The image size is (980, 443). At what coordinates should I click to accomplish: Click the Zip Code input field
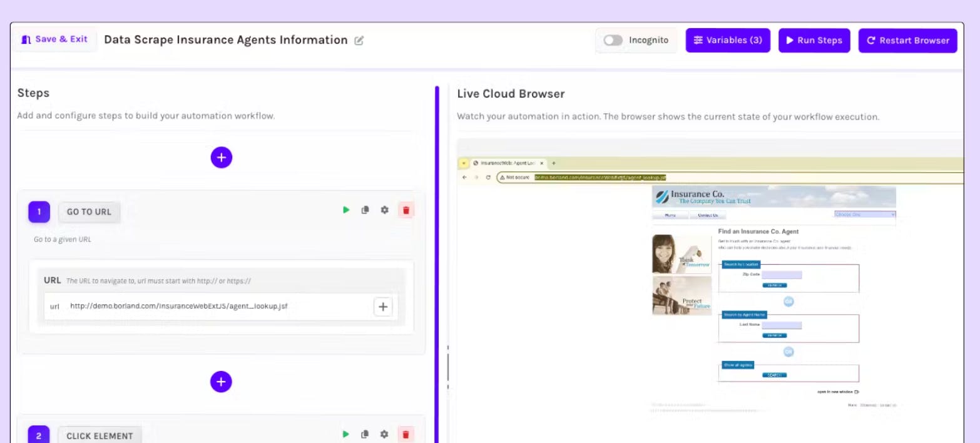point(782,275)
